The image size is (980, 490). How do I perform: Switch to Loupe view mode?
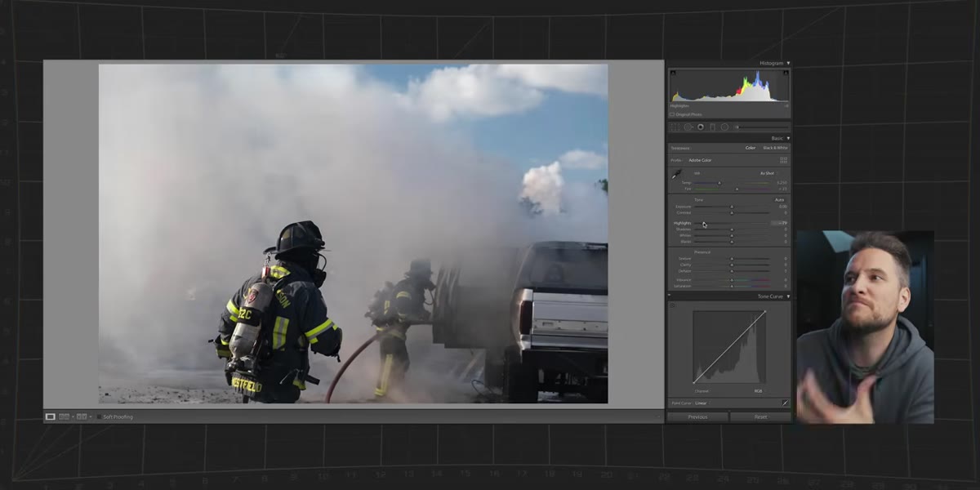pyautogui.click(x=50, y=416)
